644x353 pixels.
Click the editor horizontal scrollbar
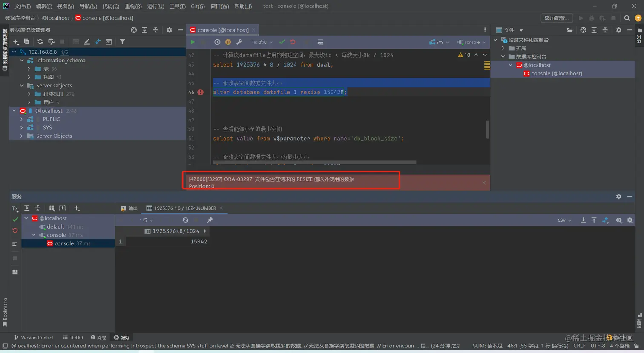click(x=314, y=162)
